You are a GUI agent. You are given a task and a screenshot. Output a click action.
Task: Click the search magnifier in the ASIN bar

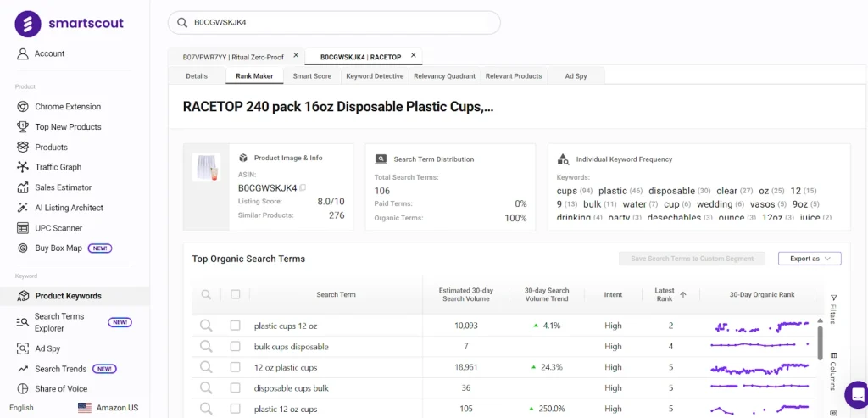[181, 23]
